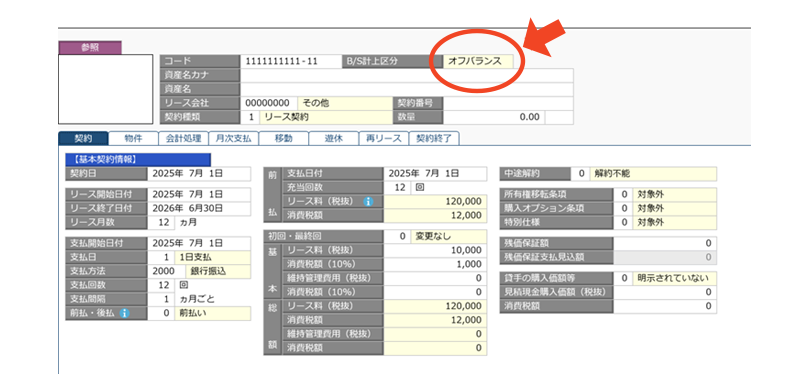
Task: Click the リース会社 code 00000000
Action: pos(268,103)
